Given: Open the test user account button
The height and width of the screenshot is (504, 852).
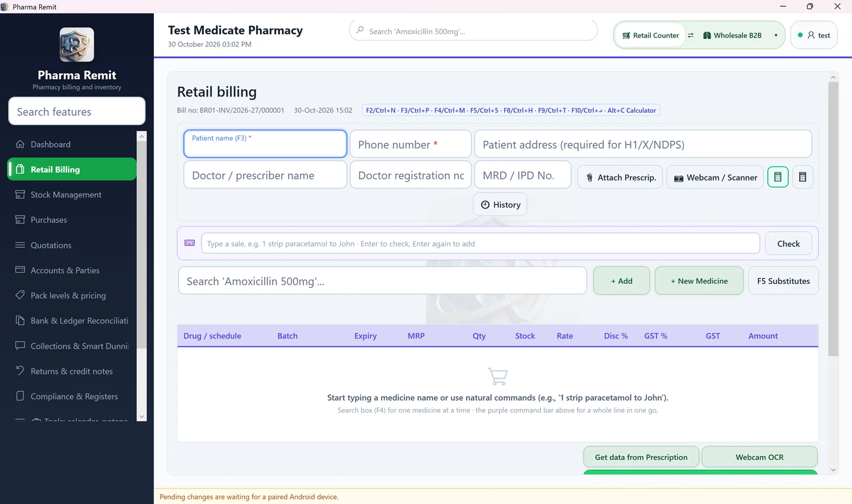Looking at the screenshot, I should tap(814, 35).
